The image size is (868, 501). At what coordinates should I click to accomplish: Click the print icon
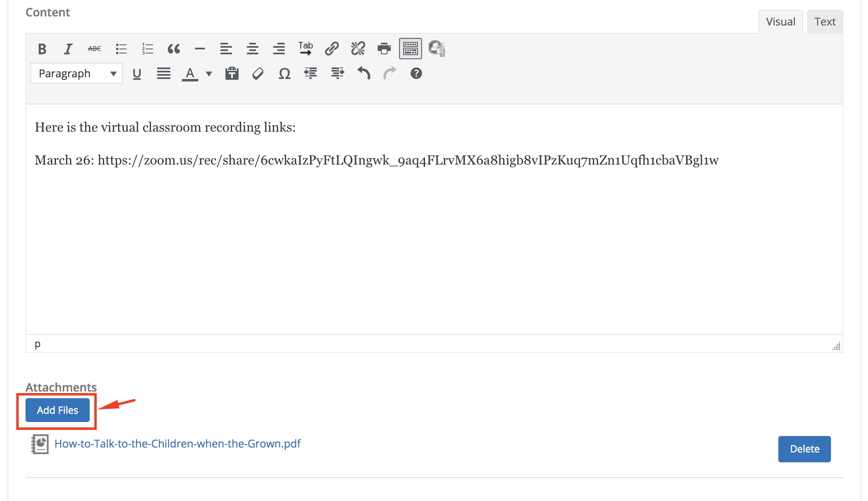pyautogui.click(x=384, y=49)
